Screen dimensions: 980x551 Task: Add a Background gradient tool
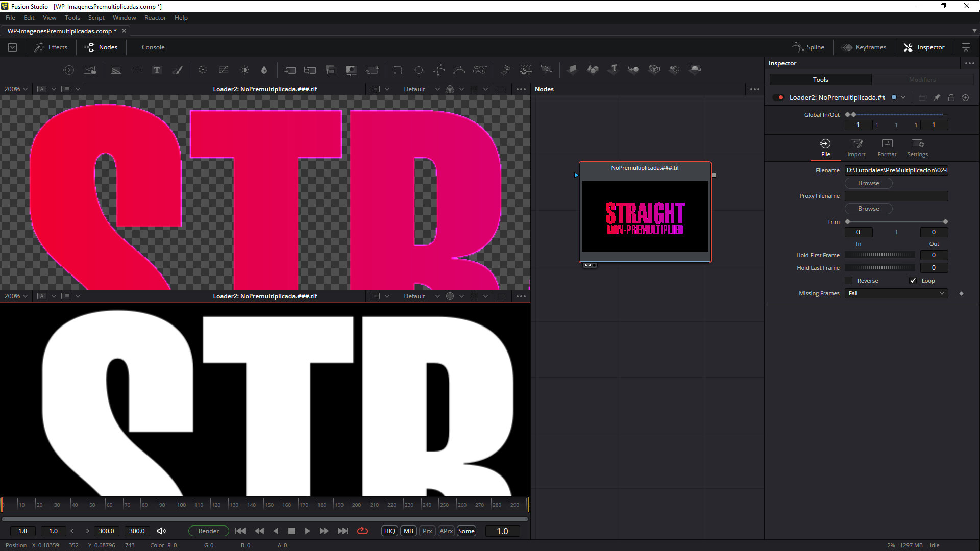point(116,70)
